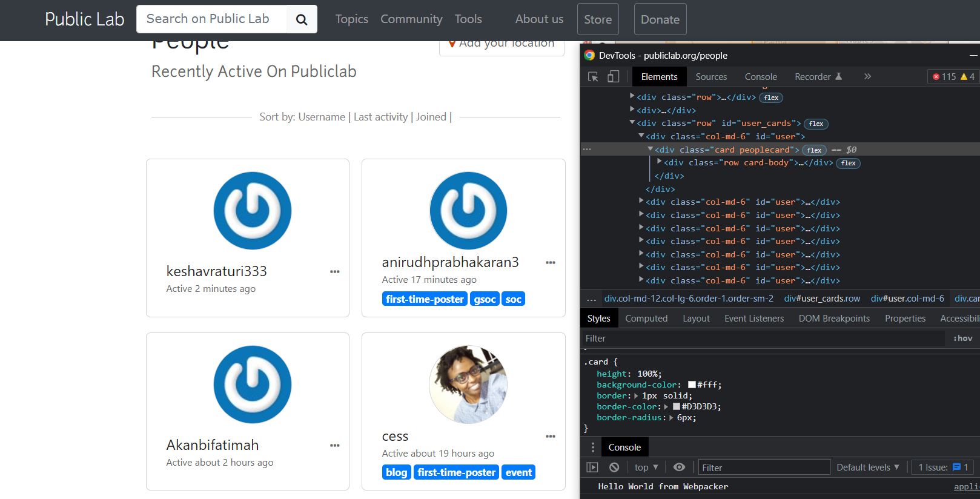Click the Styles Filter input
This screenshot has width=980, height=499.
pyautogui.click(x=763, y=339)
